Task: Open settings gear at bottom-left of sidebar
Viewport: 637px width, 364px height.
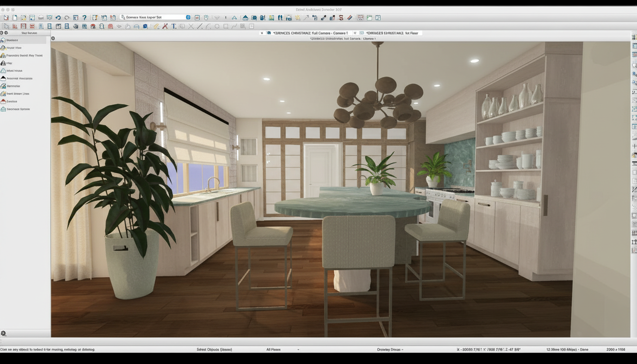Action: [3, 334]
